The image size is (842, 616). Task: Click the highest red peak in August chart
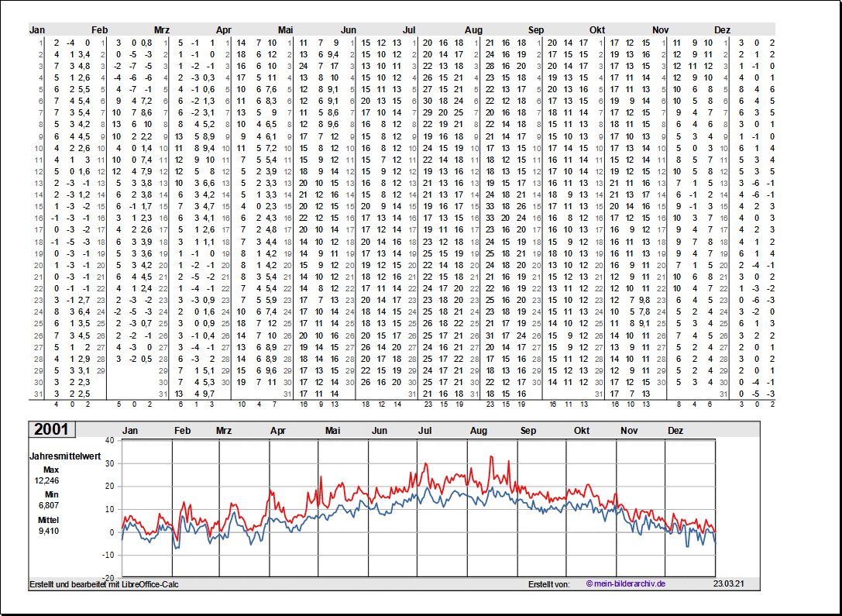click(x=491, y=457)
